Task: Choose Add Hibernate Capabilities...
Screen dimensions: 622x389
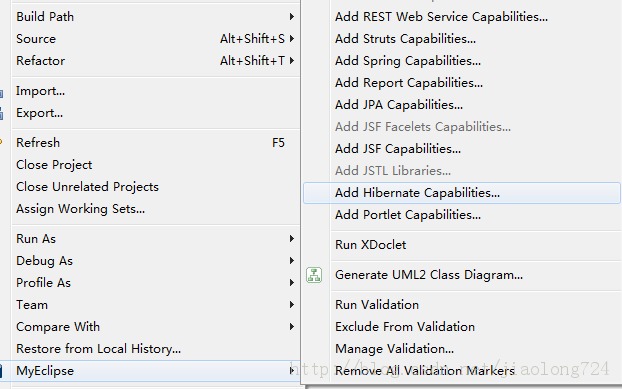Action: 462,193
